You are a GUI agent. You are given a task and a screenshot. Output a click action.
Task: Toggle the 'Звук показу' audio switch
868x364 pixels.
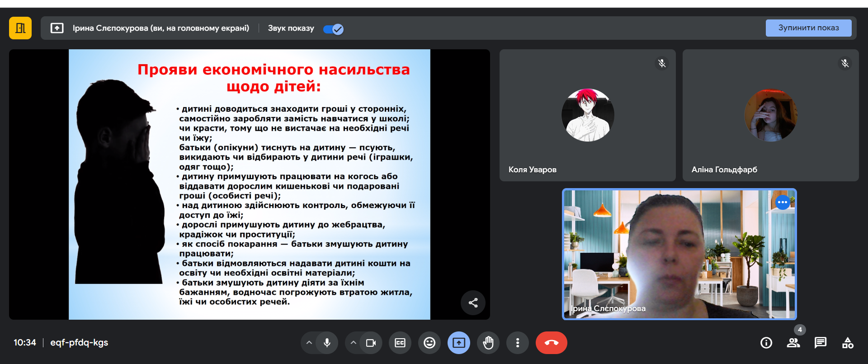pos(333,29)
